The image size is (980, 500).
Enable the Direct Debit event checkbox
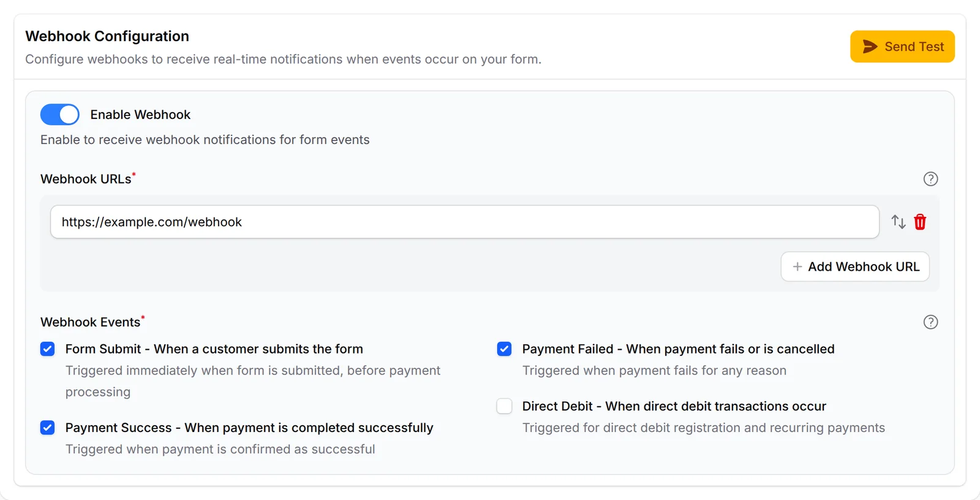pos(504,406)
